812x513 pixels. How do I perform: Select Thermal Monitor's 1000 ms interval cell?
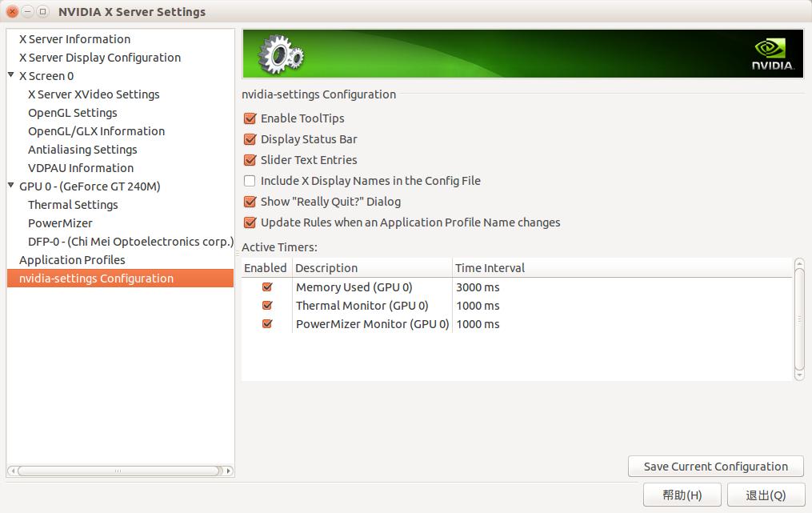pos(478,306)
